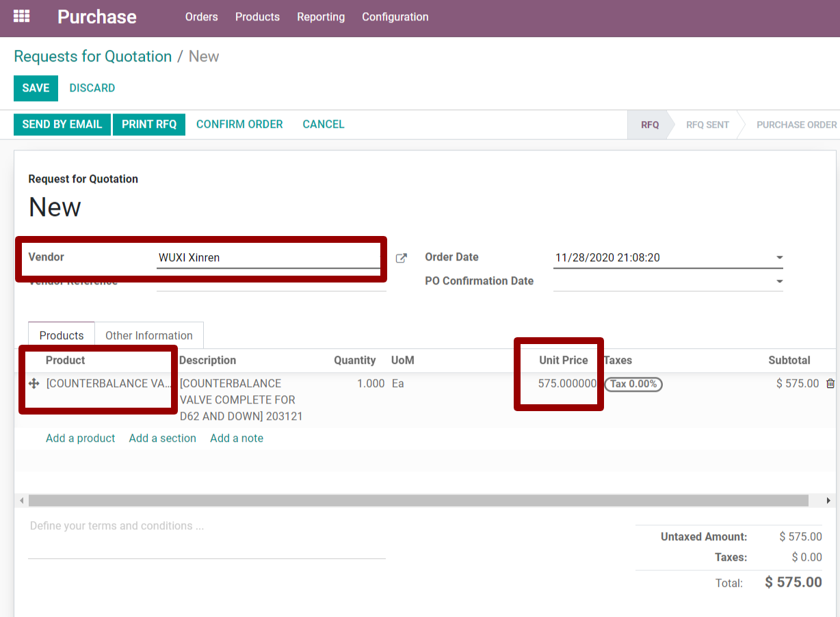The height and width of the screenshot is (617, 840).
Task: Click the PRINT RFQ button
Action: [x=149, y=124]
